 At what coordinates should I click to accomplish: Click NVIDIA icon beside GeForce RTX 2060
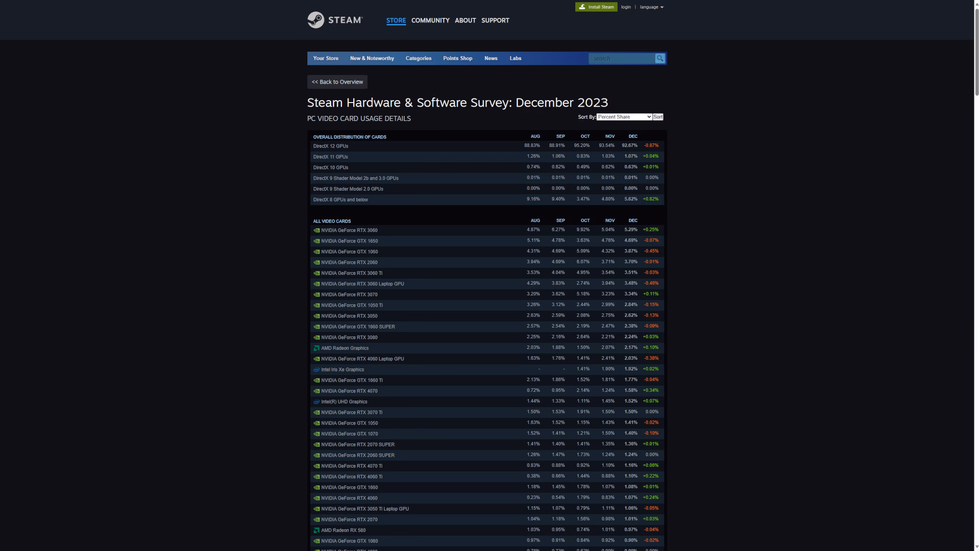pyautogui.click(x=316, y=262)
